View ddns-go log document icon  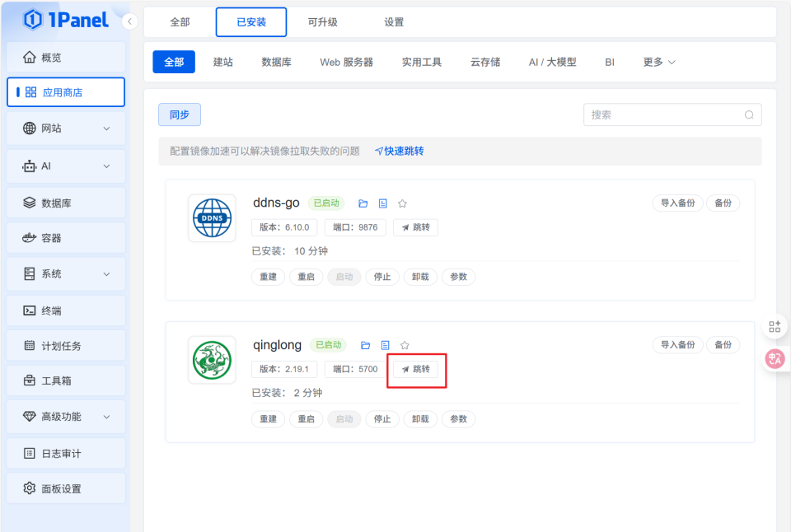pyautogui.click(x=383, y=203)
